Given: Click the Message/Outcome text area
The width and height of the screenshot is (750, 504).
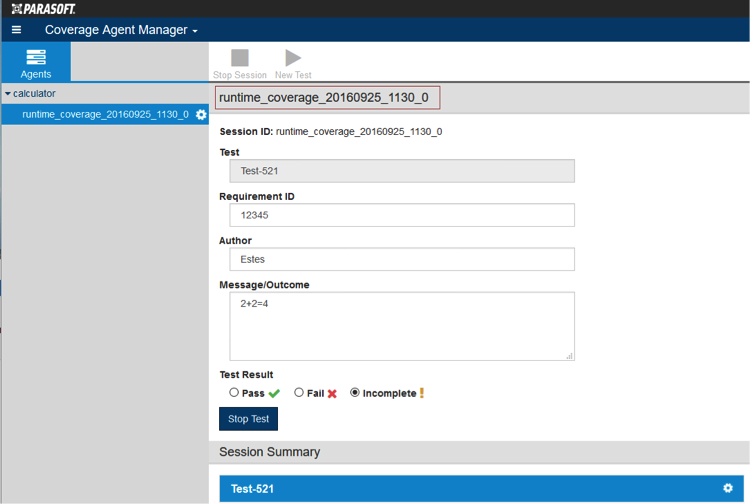Looking at the screenshot, I should [402, 327].
